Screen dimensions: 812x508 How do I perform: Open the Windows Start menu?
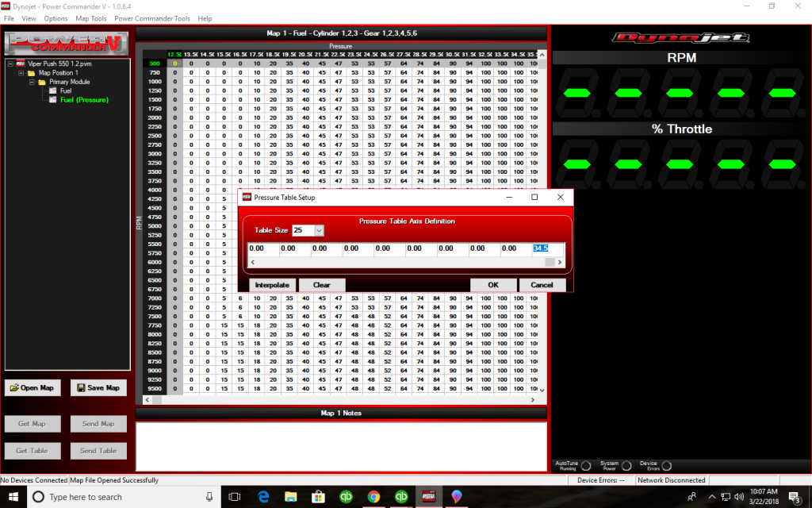coord(13,497)
